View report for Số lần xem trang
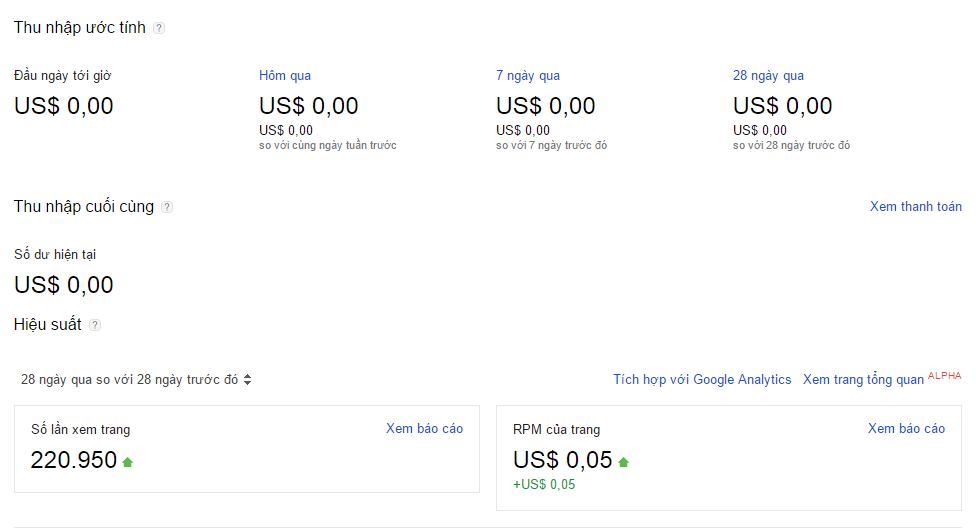Viewport: 976px width, 529px height. point(424,429)
